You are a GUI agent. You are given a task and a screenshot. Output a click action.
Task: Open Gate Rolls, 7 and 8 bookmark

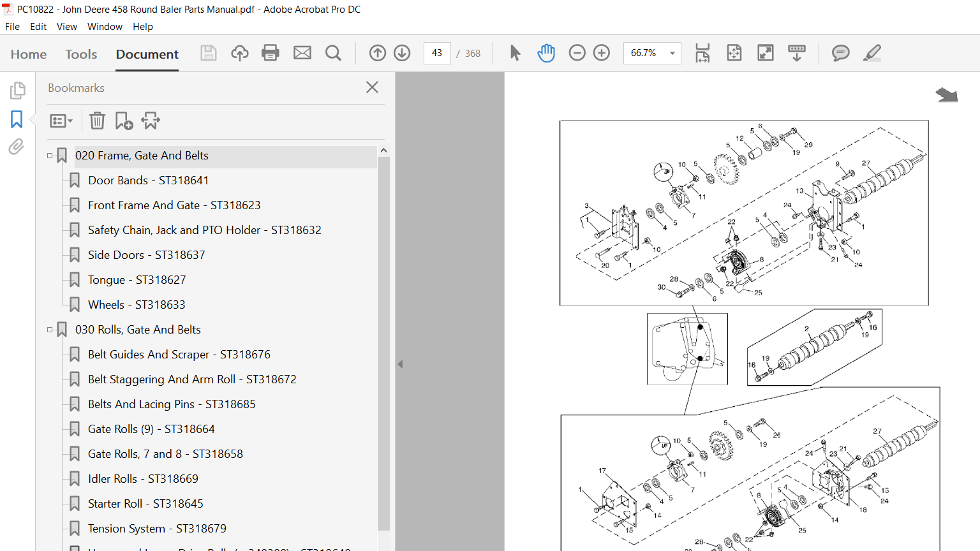point(165,454)
